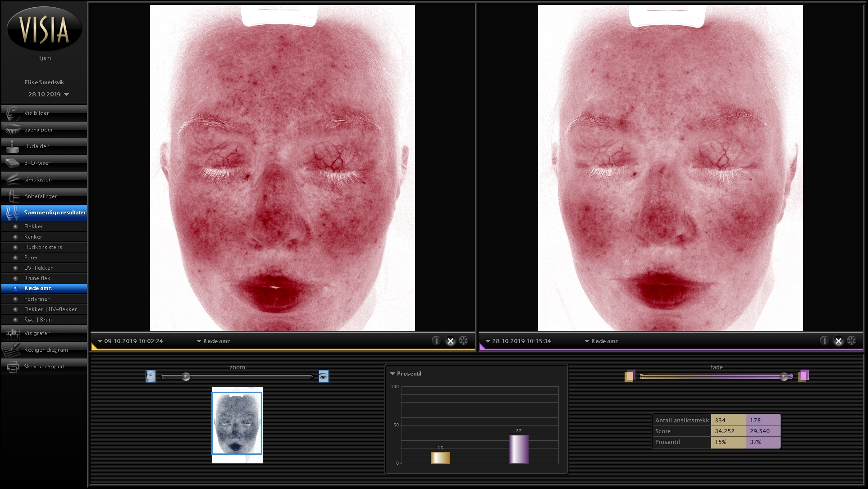The image size is (868, 489).
Task: Open right panel Røde omr. analysis dropdown
Action: pos(602,341)
